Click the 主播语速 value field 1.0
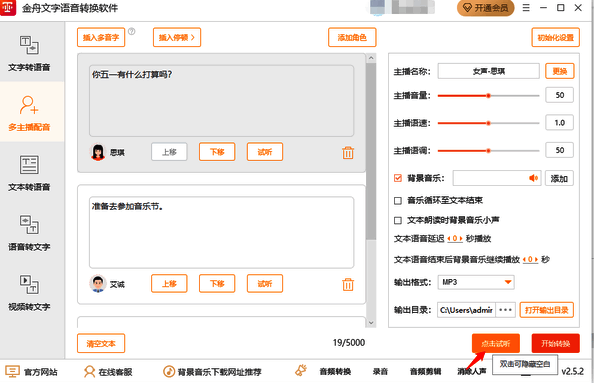 pyautogui.click(x=559, y=123)
